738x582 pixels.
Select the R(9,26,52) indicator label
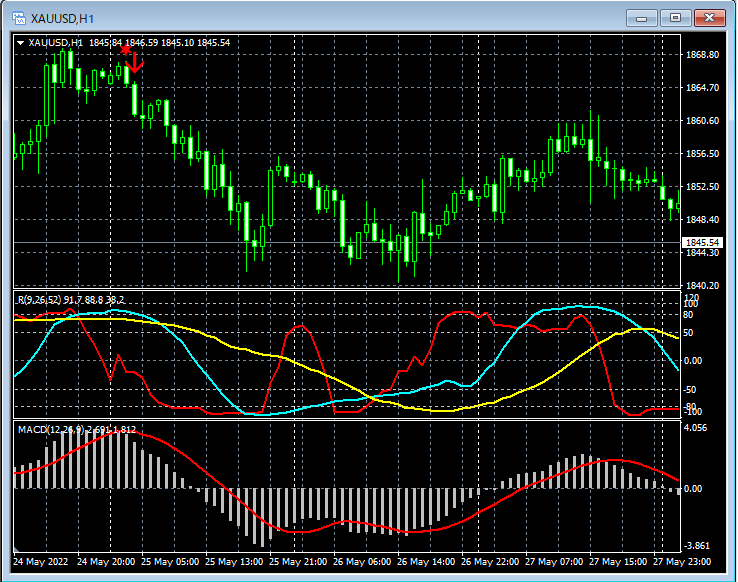pos(70,299)
